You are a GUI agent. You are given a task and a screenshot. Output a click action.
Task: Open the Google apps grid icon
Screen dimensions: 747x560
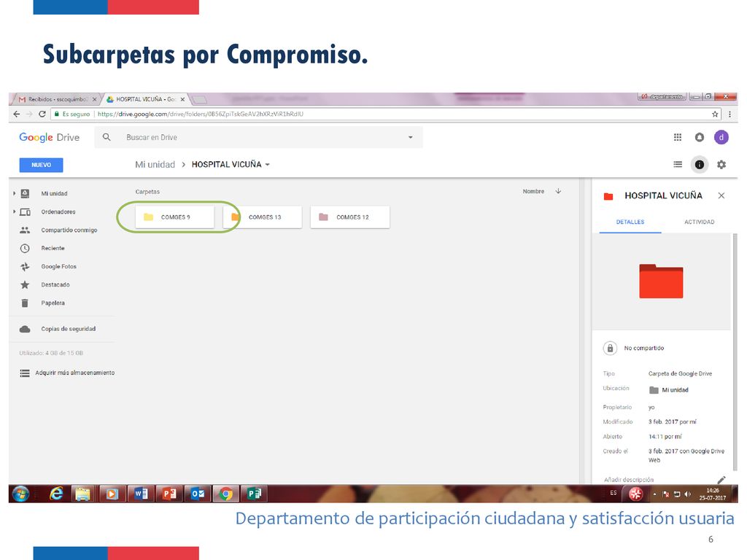(678, 137)
